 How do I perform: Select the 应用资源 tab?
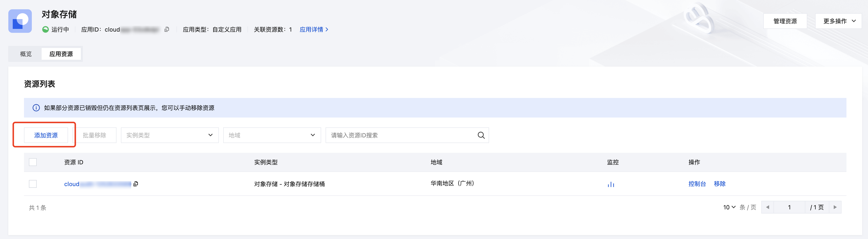[61, 54]
